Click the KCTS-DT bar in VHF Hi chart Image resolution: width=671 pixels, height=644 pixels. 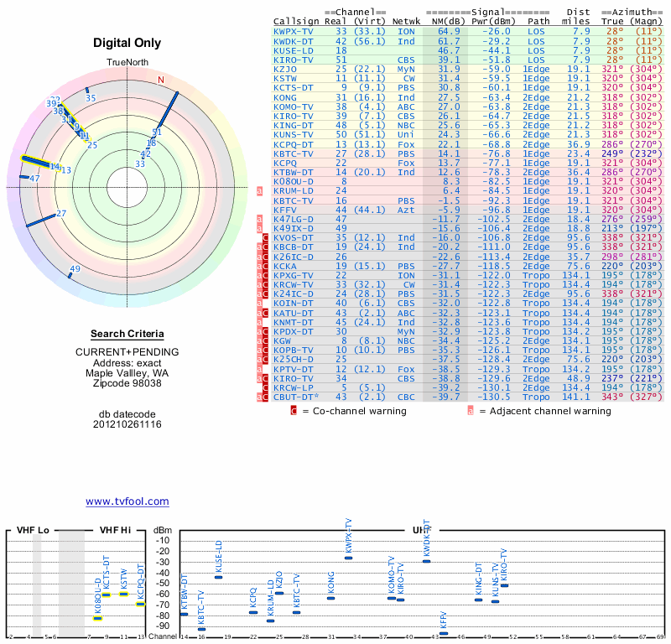106,595
